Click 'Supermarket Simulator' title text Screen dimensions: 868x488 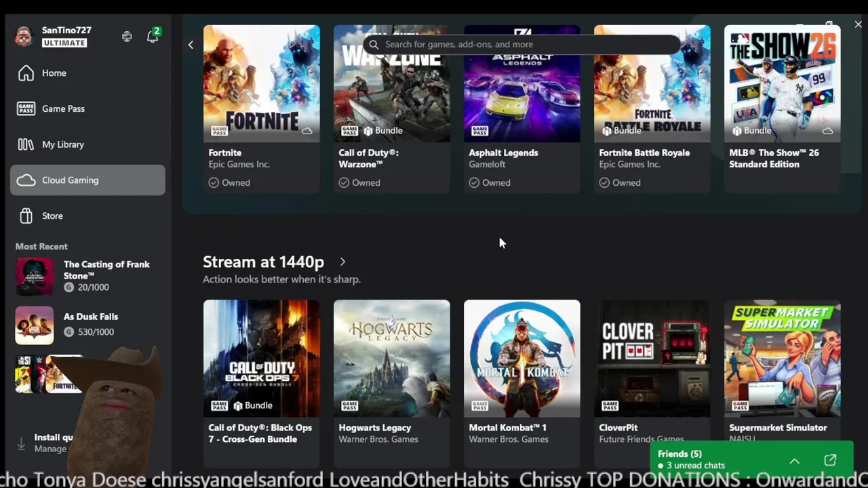click(778, 428)
